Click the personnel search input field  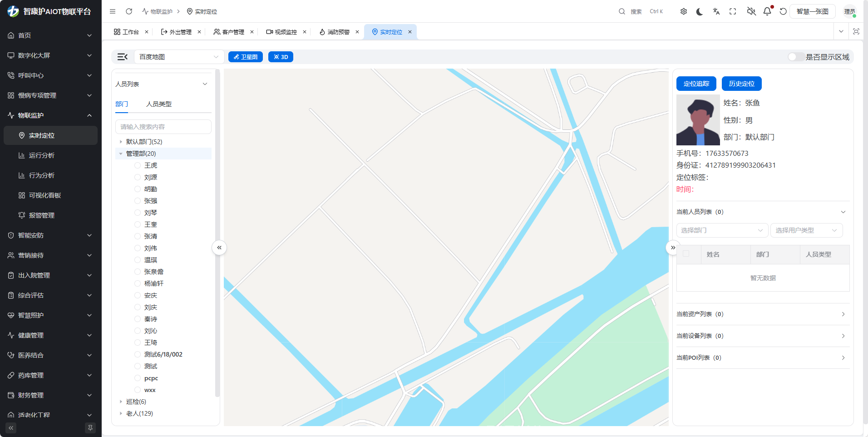click(x=163, y=127)
